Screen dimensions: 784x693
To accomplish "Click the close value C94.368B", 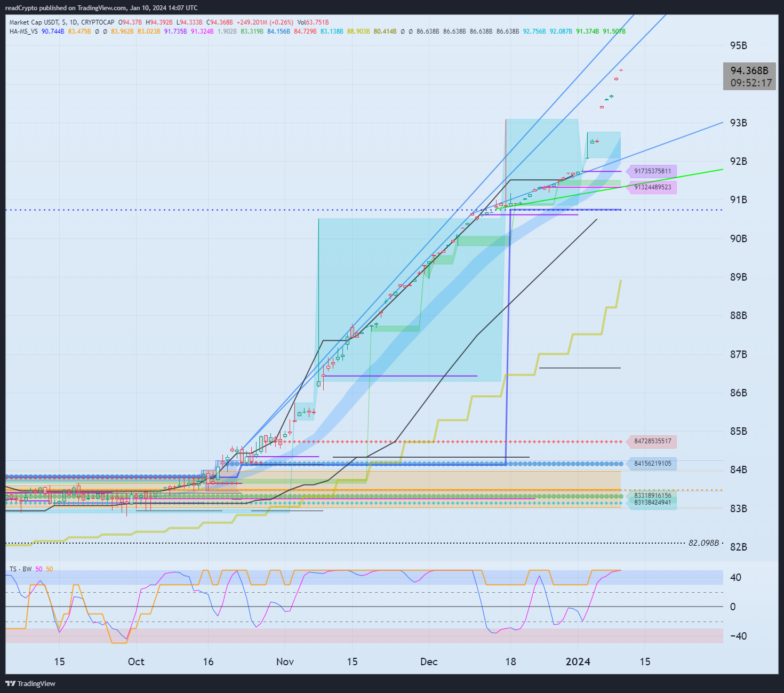I will [x=220, y=22].
